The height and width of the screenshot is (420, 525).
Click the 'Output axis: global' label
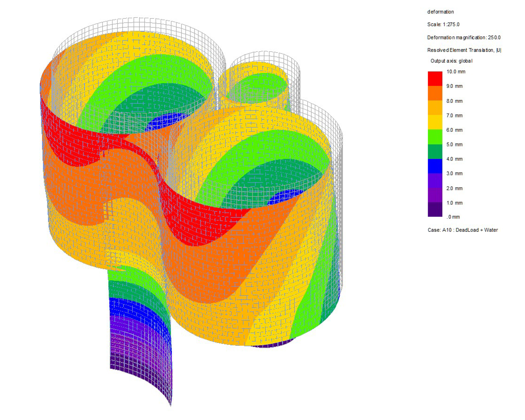tap(451, 61)
